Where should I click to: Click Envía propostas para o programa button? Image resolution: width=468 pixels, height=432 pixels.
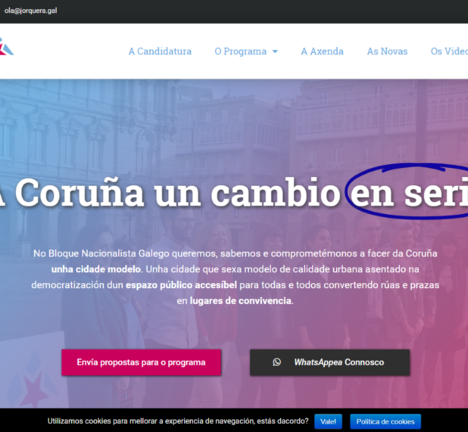click(x=141, y=362)
